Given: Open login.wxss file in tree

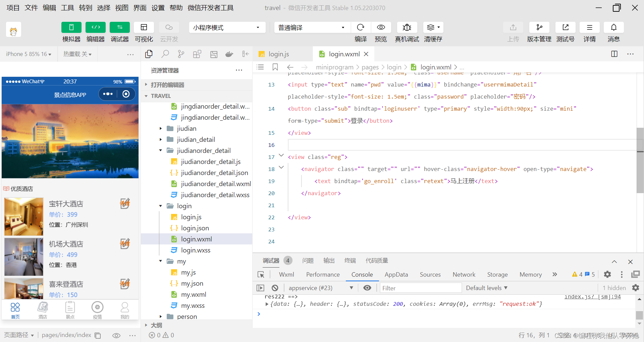Looking at the screenshot, I should tap(196, 250).
